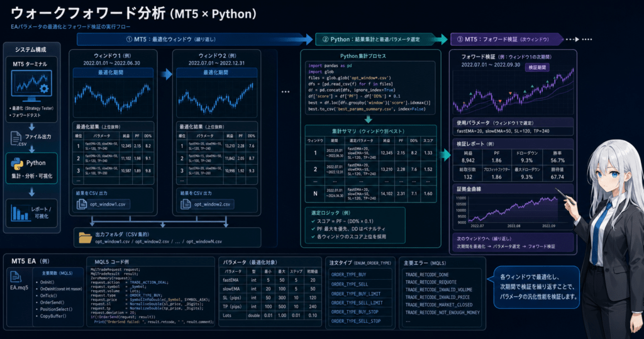The height and width of the screenshot is (339, 644).
Task: Click the ORDER_TYPE_BUY entry
Action: 348,274
